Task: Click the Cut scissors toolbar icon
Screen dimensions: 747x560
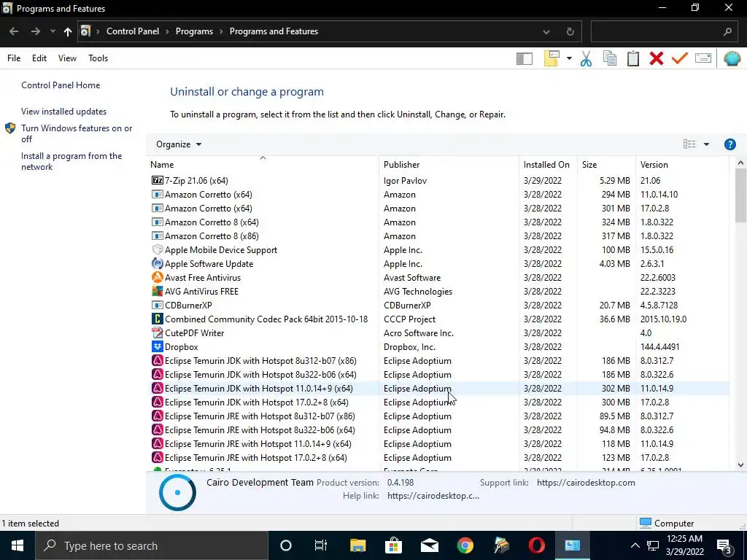Action: pyautogui.click(x=586, y=58)
